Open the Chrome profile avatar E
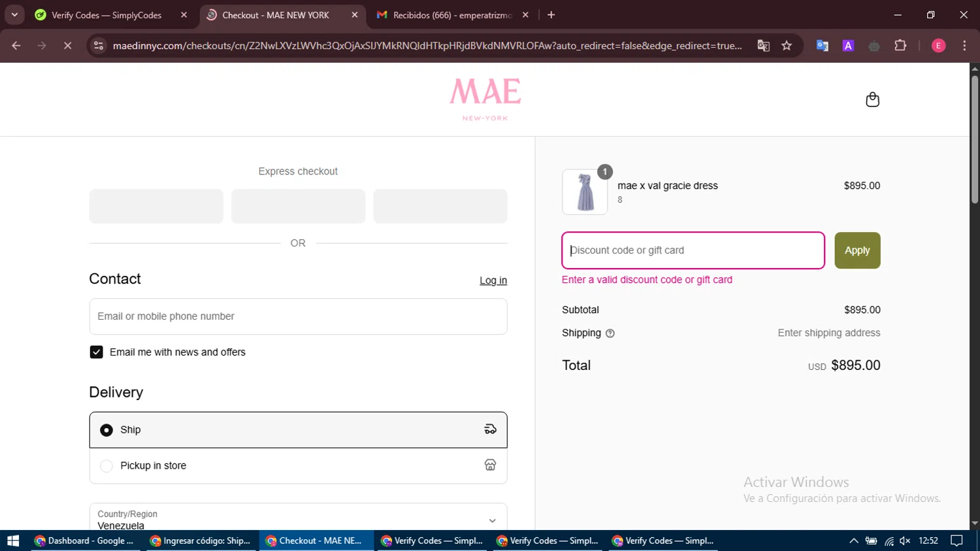The width and height of the screenshot is (980, 551). coord(938,45)
